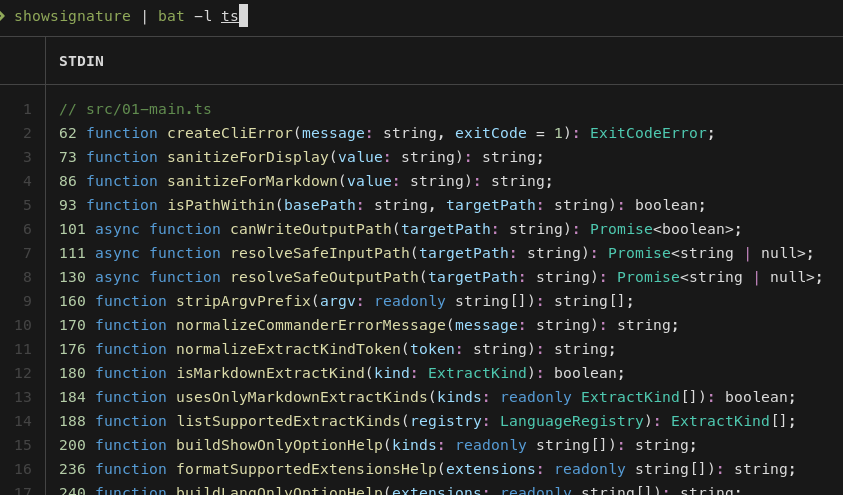Click the 'resolveSafeOutputPath' function name
Screen dimensions: 843x495
[324, 277]
